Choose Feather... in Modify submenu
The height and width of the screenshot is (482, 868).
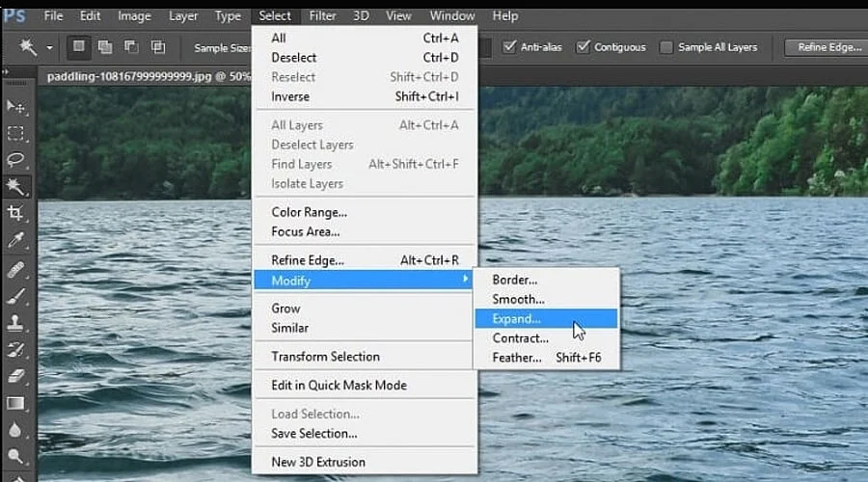547,358
